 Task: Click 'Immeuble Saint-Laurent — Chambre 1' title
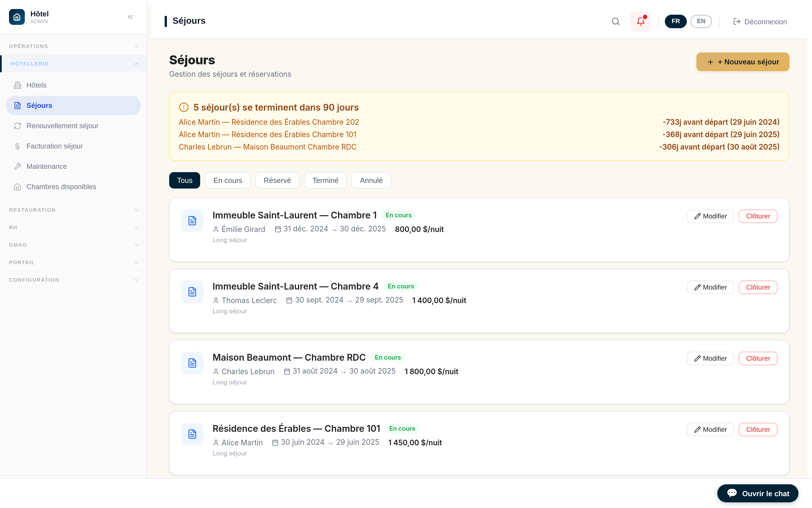point(294,215)
